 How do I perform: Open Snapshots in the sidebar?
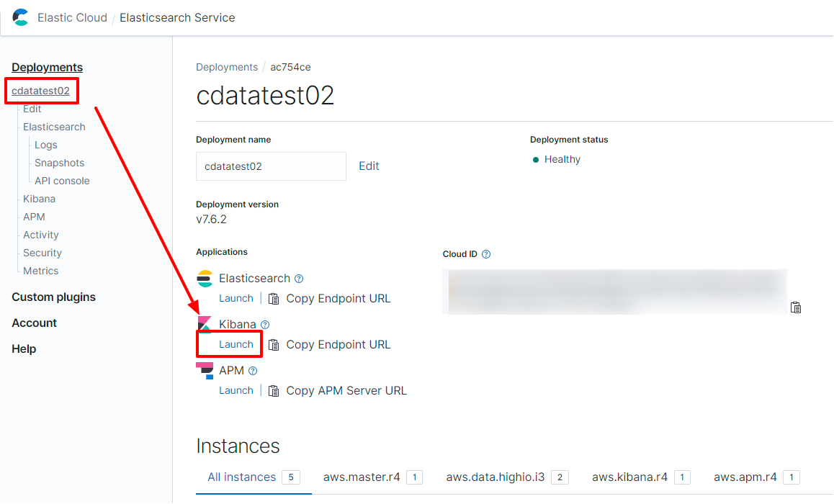coord(60,163)
